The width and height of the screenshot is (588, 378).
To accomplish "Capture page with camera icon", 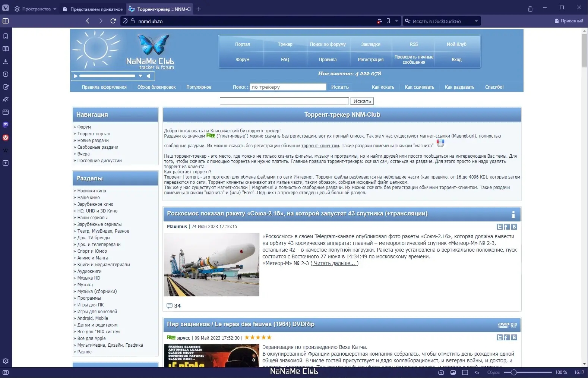I will click(441, 372).
